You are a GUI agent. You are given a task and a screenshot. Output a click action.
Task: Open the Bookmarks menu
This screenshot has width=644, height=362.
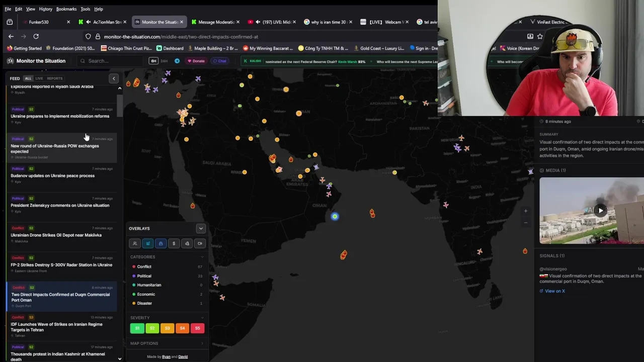[66, 9]
